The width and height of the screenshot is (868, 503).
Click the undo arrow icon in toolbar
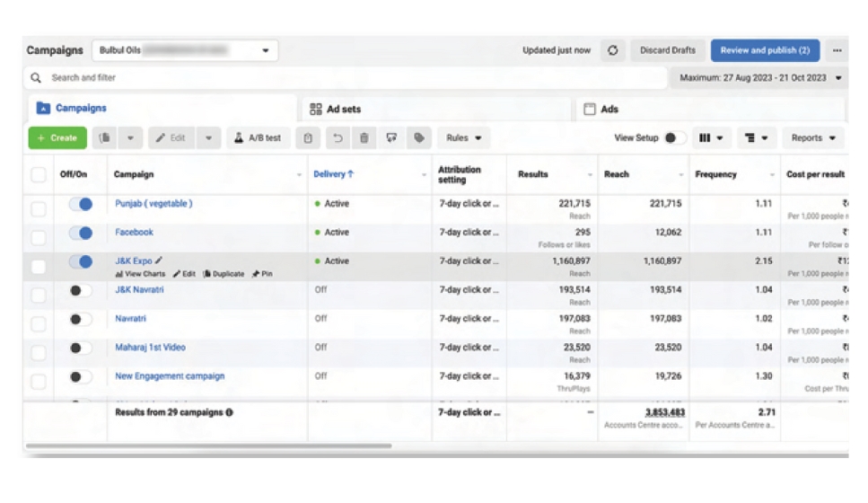click(x=338, y=138)
